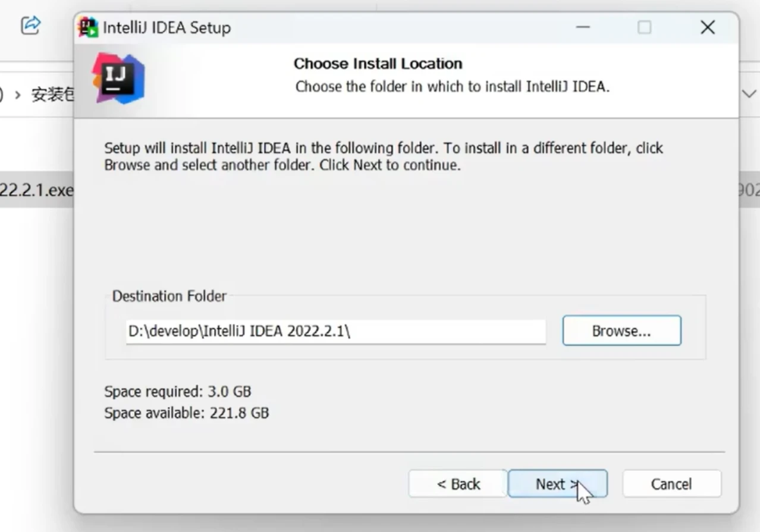Open the Browse folder dialog
Image resolution: width=760 pixels, height=532 pixels.
pyautogui.click(x=621, y=331)
